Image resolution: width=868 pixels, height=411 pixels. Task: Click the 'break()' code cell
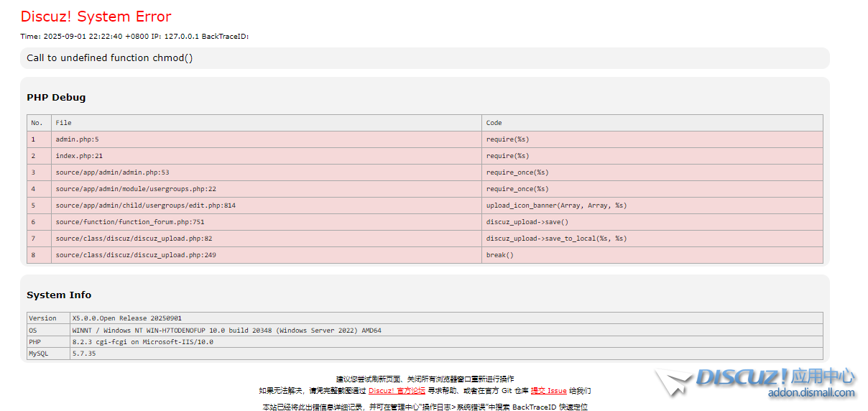tap(652, 255)
